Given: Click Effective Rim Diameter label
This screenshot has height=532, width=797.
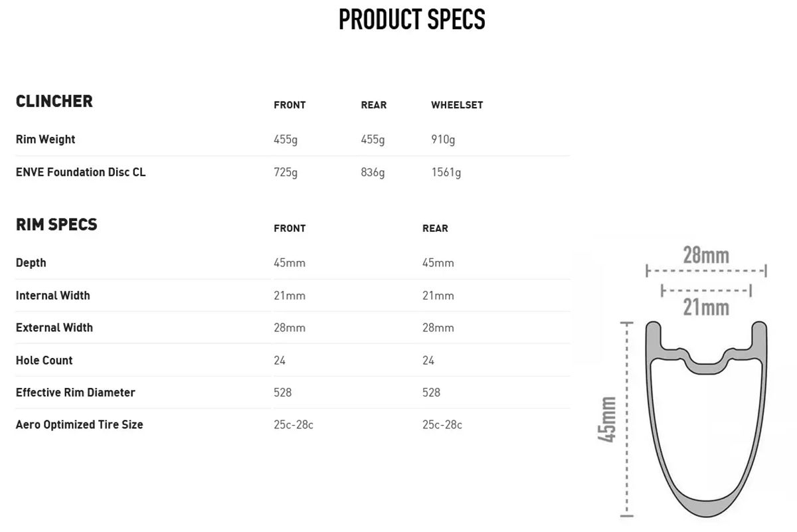Looking at the screenshot, I should 75,393.
